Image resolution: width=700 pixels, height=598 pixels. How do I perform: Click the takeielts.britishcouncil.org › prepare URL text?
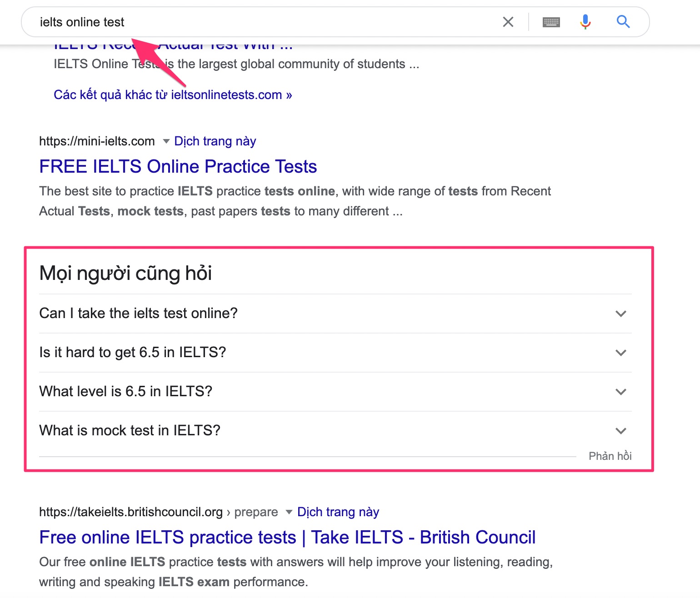pyautogui.click(x=159, y=512)
